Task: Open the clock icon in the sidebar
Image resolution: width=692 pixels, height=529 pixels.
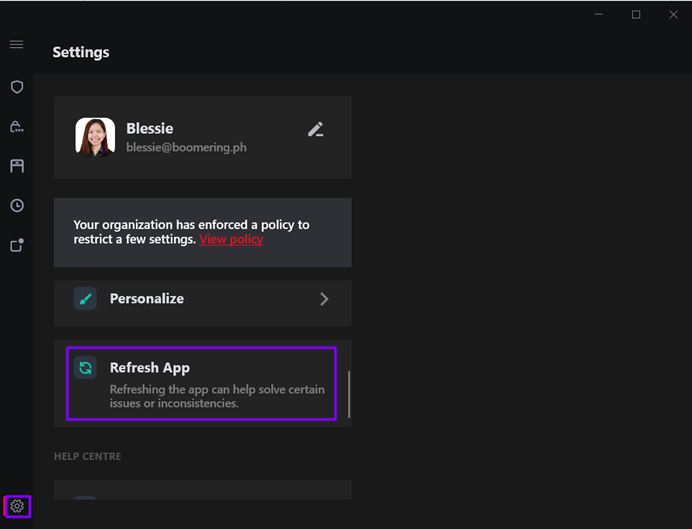Action: coord(17,206)
